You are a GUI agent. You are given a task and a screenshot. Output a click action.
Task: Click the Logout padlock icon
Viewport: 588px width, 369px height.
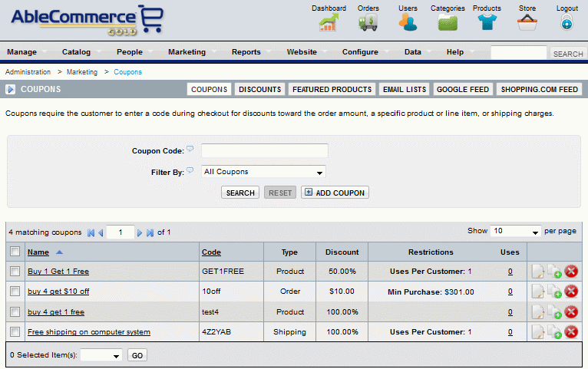567,22
